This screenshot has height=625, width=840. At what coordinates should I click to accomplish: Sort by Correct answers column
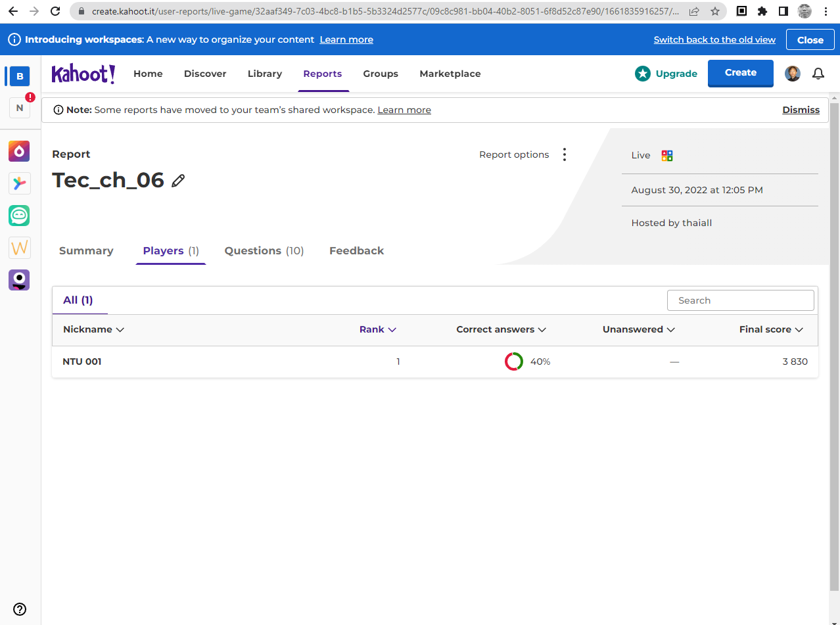pyautogui.click(x=501, y=329)
